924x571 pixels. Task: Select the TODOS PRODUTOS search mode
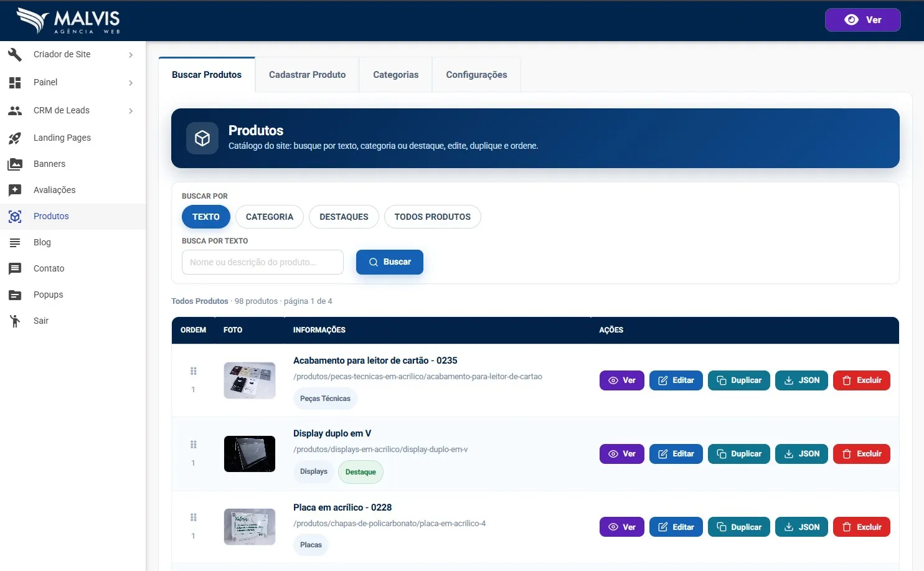coord(433,217)
